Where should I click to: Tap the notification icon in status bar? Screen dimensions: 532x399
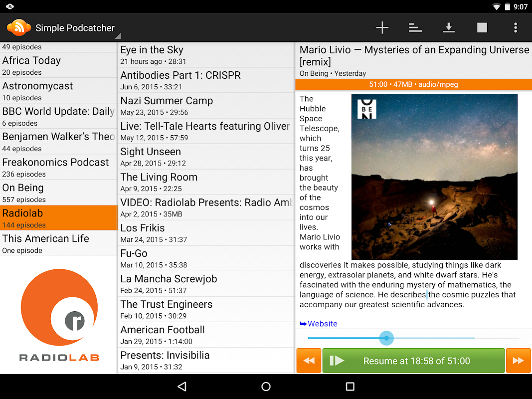coord(10,6)
